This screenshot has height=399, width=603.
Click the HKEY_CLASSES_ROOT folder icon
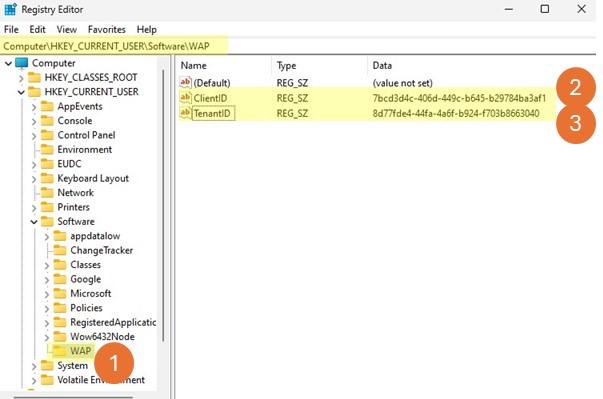tap(34, 78)
